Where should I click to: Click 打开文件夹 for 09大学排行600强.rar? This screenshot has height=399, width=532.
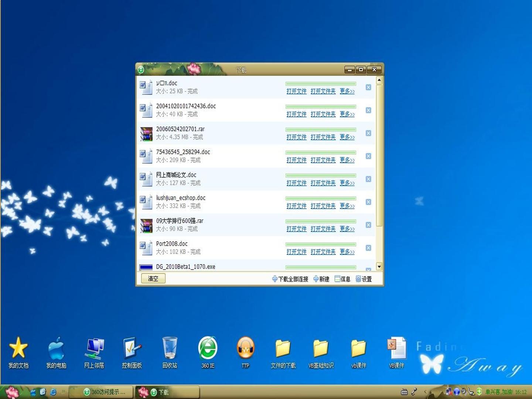323,229
